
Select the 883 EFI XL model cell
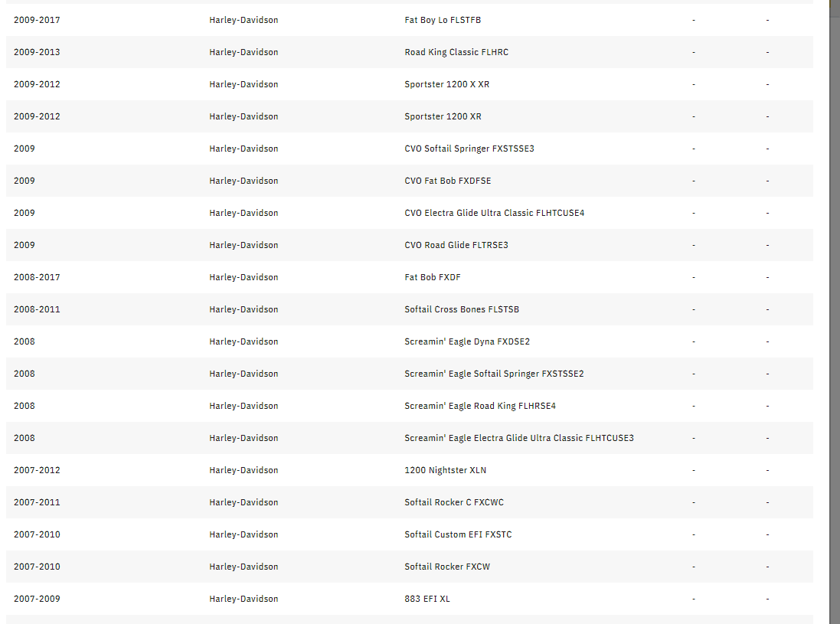pyautogui.click(x=427, y=598)
